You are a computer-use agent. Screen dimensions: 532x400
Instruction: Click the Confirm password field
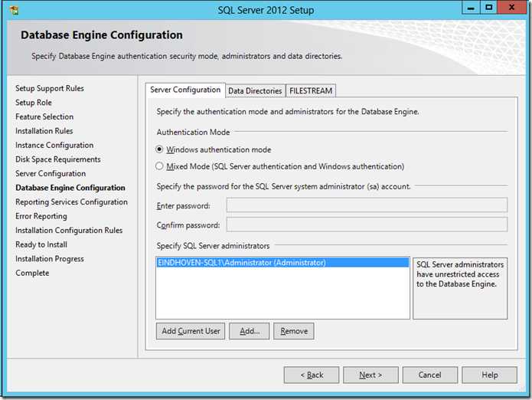(367, 225)
